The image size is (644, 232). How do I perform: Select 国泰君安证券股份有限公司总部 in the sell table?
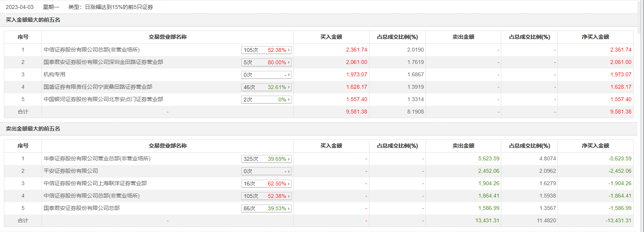81,208
